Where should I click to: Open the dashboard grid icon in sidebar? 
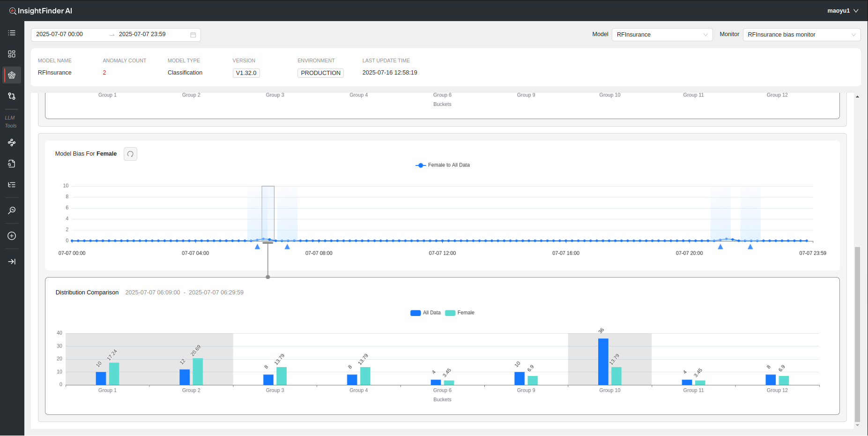coord(12,54)
